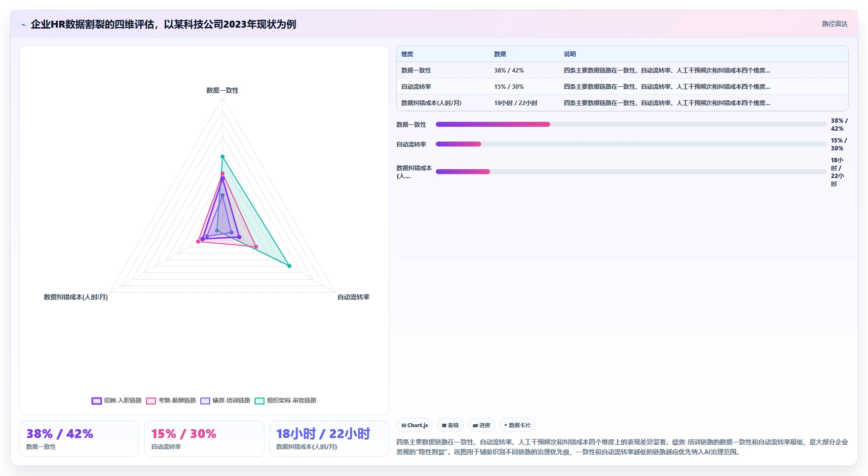Image resolution: width=868 pixels, height=476 pixels.
Task: Open the 38% / 42% 数据一致性 stat card
Action: tap(79, 439)
